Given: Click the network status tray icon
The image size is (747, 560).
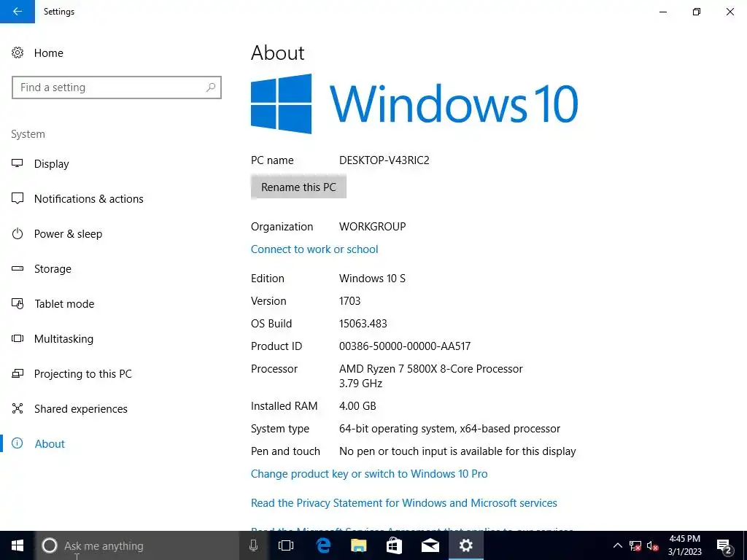Looking at the screenshot, I should coord(635,545).
